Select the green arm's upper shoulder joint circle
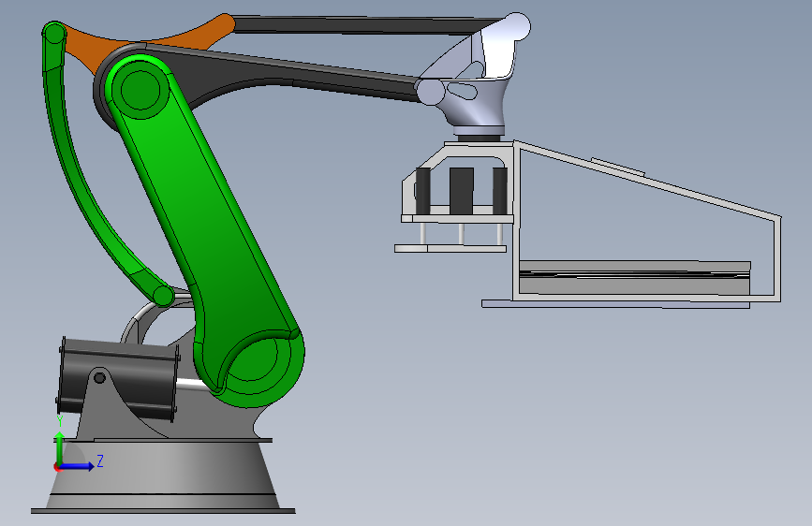 point(140,90)
